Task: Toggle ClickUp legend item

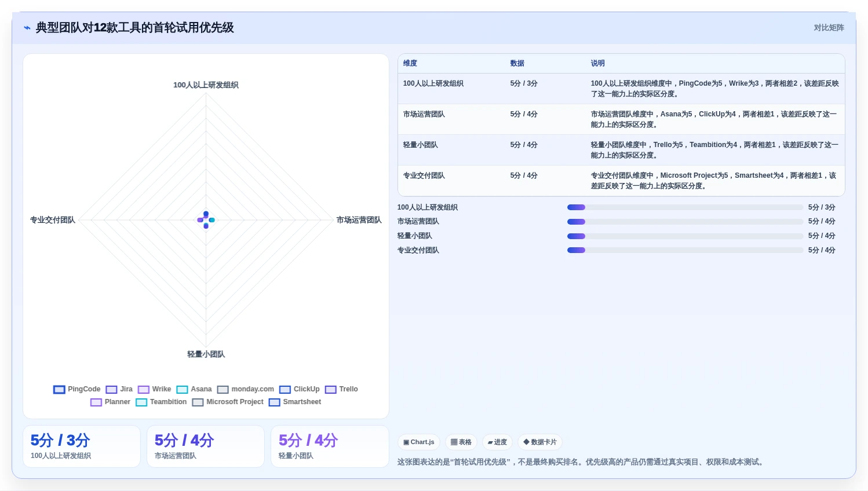Action: pos(300,390)
